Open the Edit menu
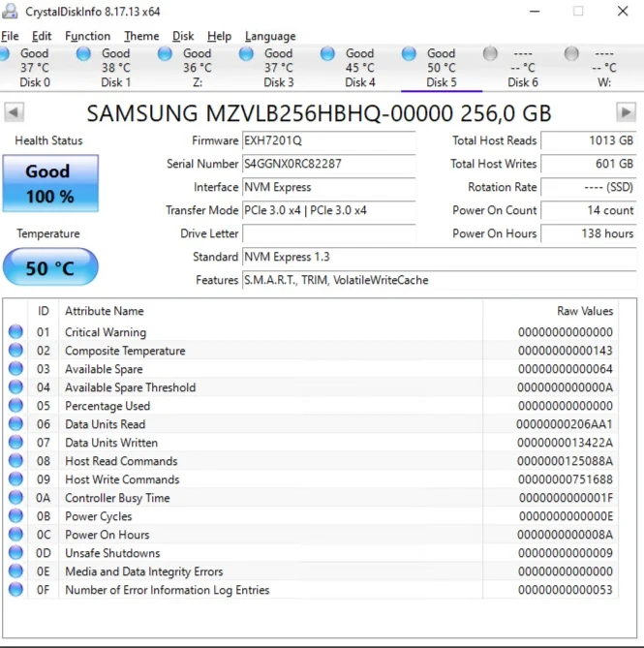The height and width of the screenshot is (648, 644). coord(42,37)
